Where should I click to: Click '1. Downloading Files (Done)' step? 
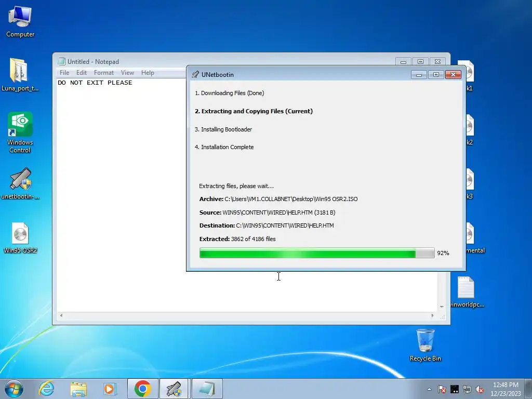[229, 93]
